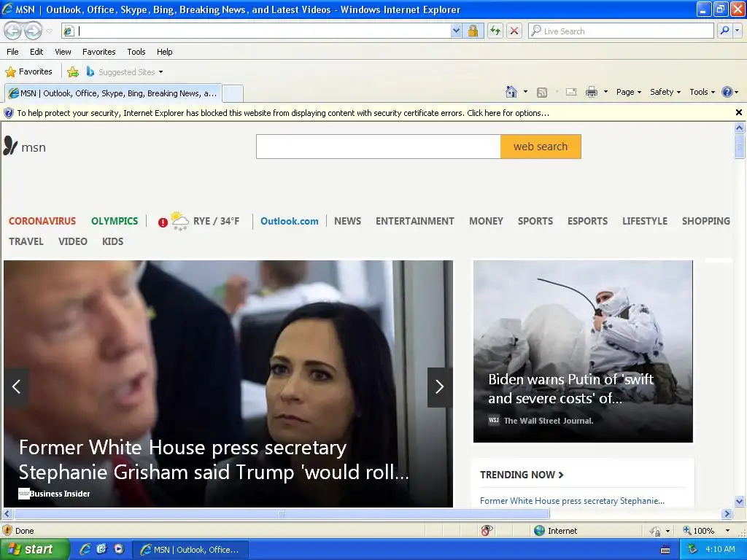Screen dimensions: 747x560
Task: Expand the Print options arrow
Action: click(x=605, y=92)
